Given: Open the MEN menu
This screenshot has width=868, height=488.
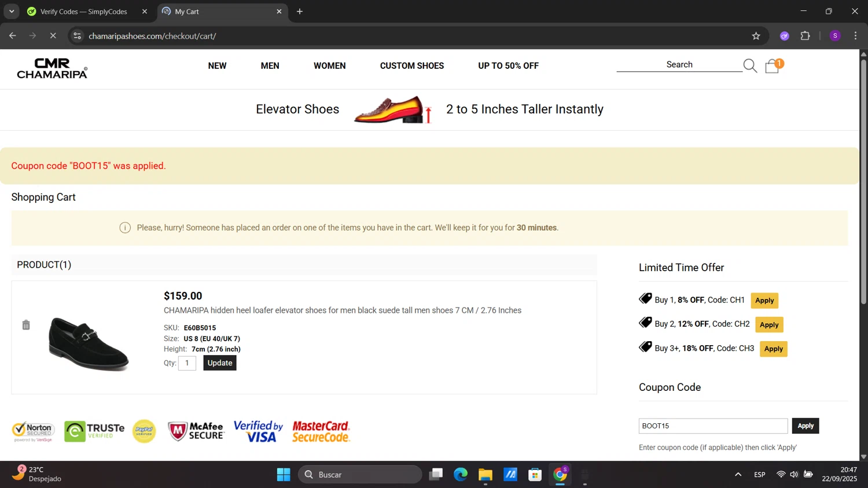Looking at the screenshot, I should (270, 66).
